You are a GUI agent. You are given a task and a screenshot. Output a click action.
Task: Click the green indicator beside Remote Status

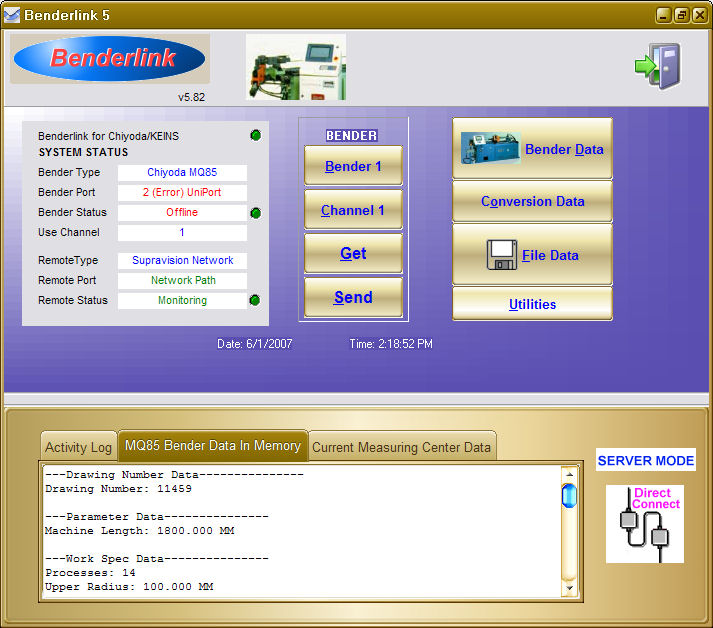coord(256,301)
